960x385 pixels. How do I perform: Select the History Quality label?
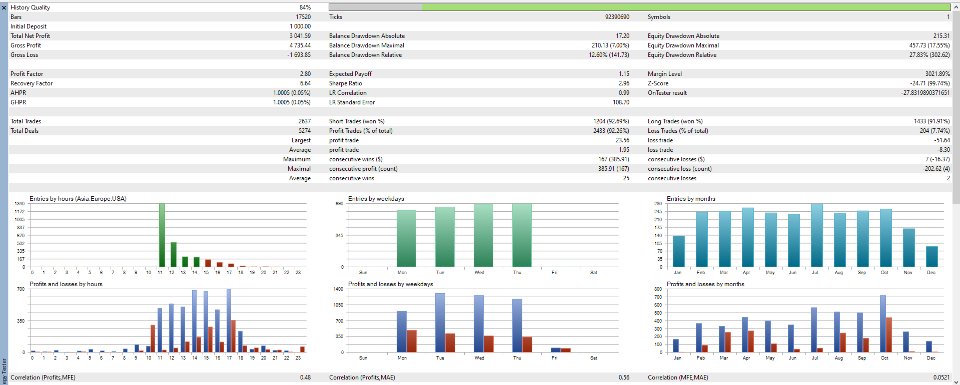(31, 8)
